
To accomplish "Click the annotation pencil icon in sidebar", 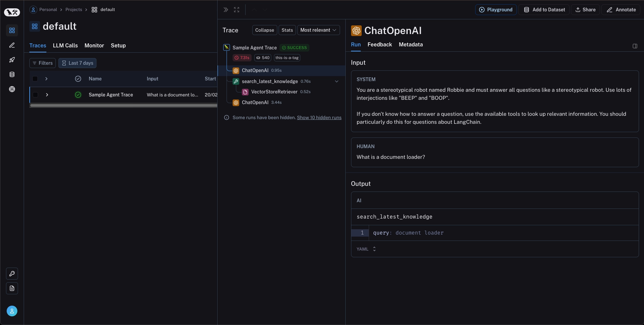I will point(12,45).
